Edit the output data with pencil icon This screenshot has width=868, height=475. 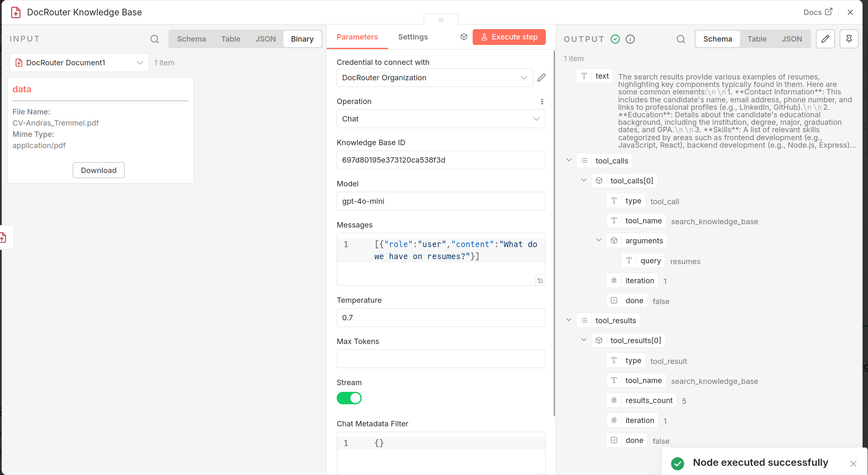coord(825,39)
